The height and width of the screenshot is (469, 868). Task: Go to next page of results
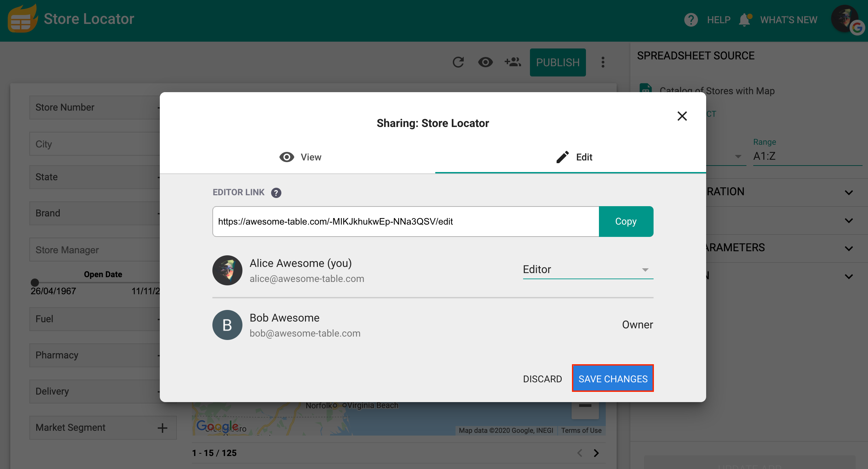pos(596,453)
